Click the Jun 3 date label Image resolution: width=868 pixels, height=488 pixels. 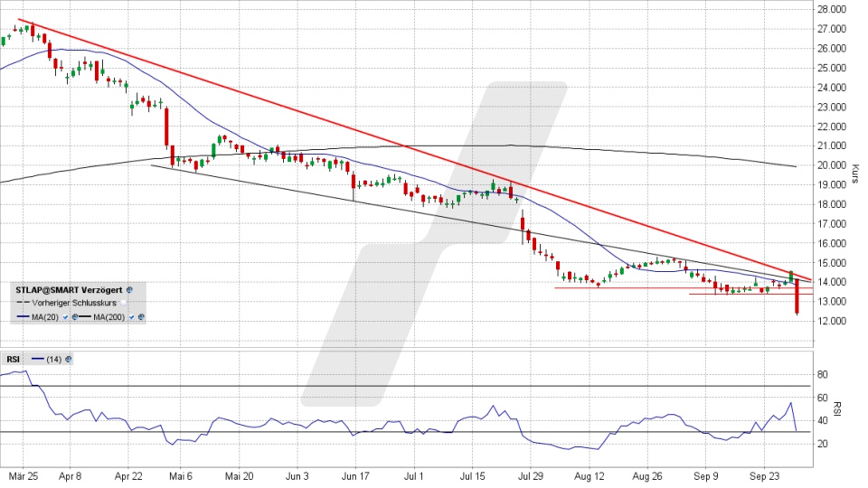click(x=297, y=477)
